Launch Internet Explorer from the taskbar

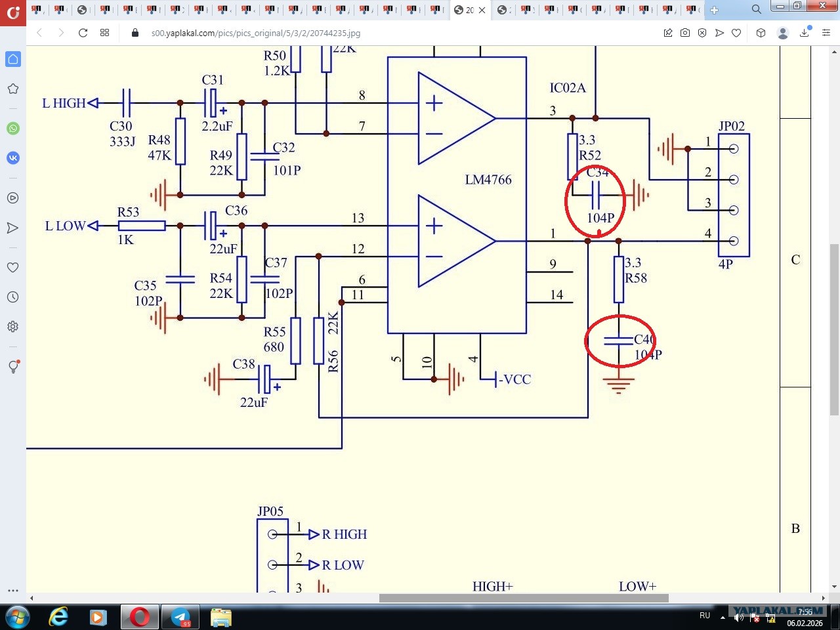[x=58, y=617]
